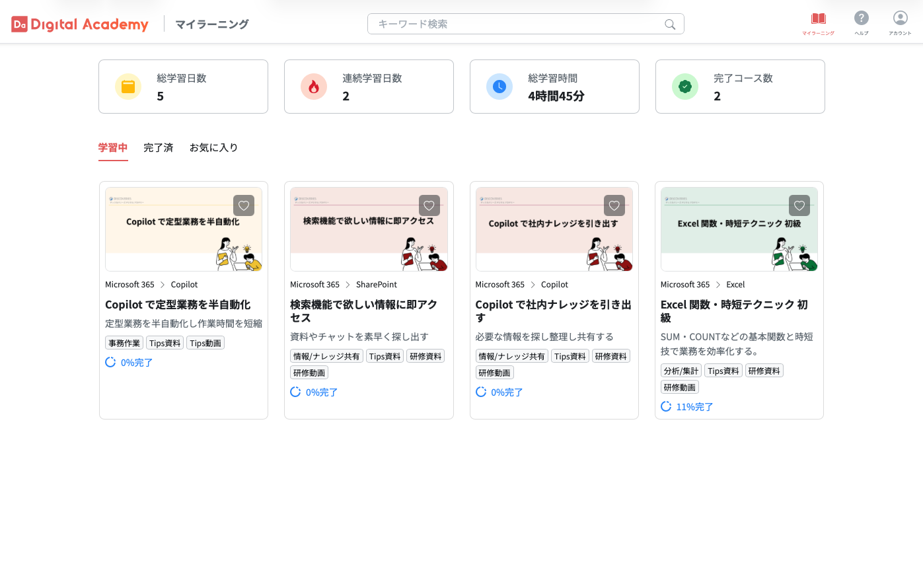Screen dimensions: 923x588
Task: Click Excel breadcrumb link
Action: pyautogui.click(x=735, y=285)
